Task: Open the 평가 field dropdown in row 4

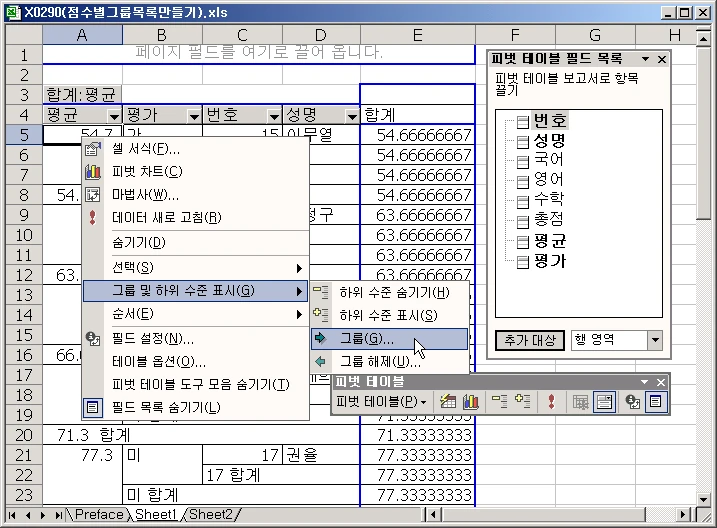Action: point(194,116)
